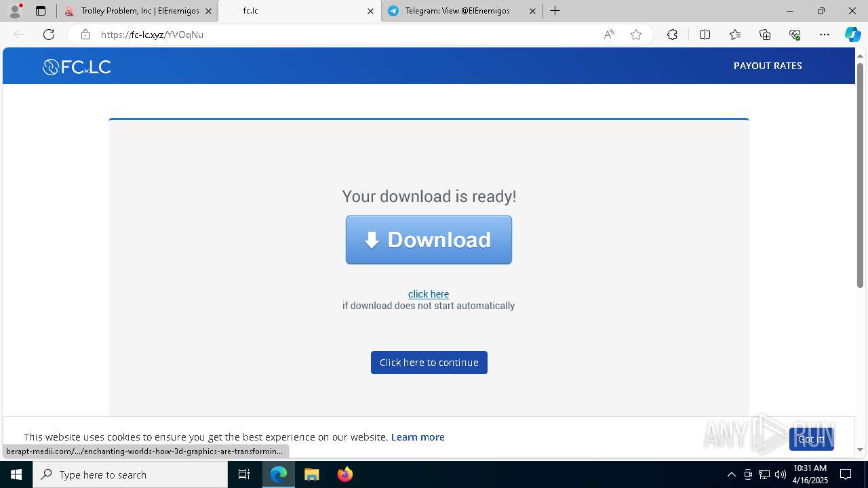Click the page vertical scrollbar

[x=860, y=175]
